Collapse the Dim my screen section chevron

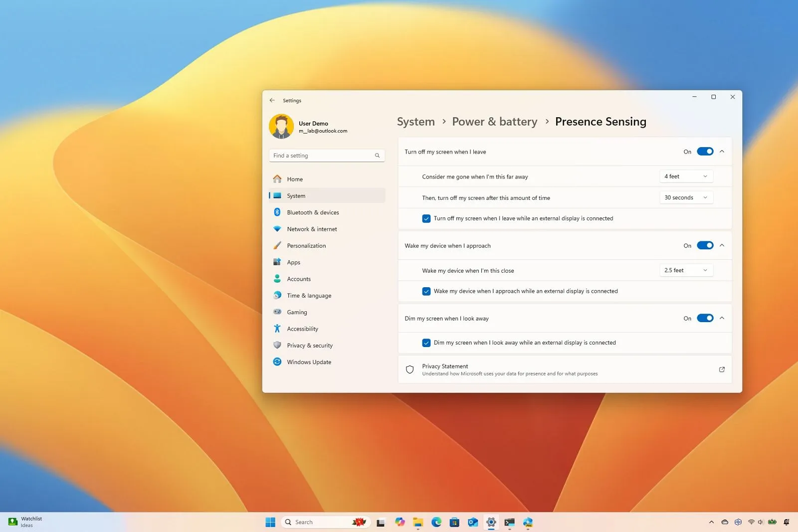(722, 318)
